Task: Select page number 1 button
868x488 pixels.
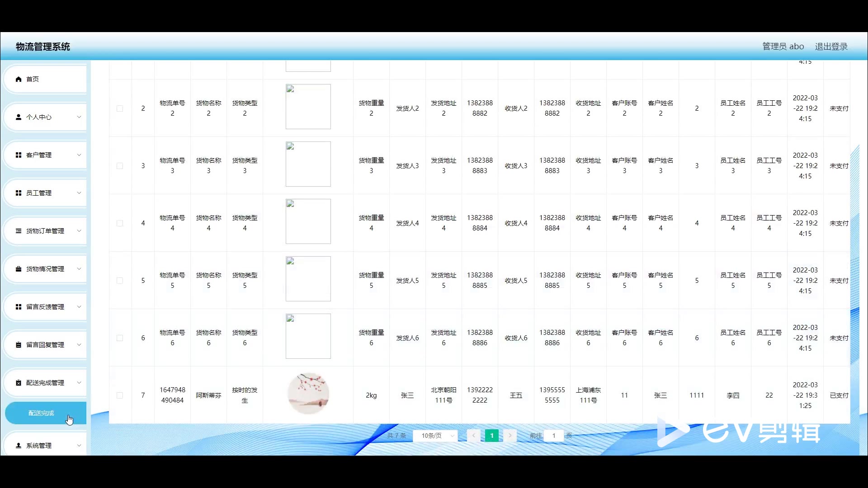Action: tap(492, 436)
